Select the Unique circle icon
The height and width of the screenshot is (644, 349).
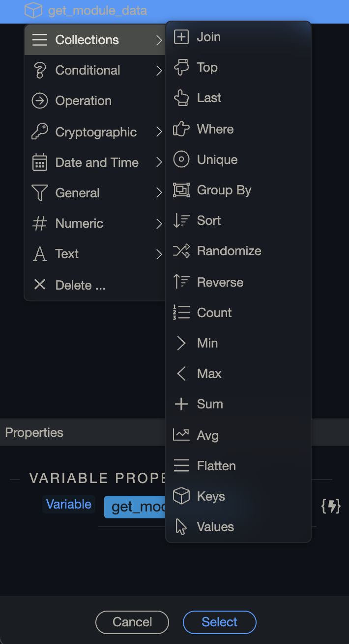[x=181, y=160]
